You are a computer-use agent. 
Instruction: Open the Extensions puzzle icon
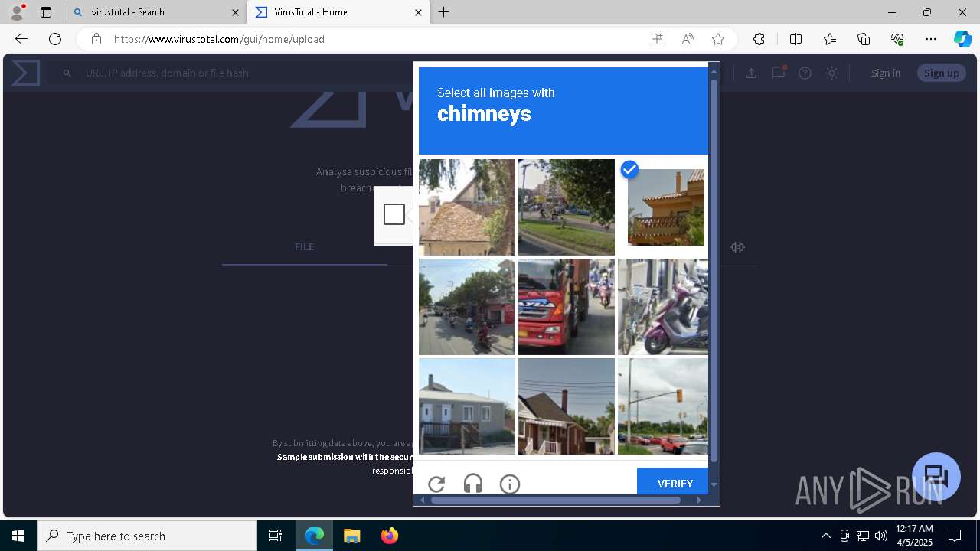point(759,39)
